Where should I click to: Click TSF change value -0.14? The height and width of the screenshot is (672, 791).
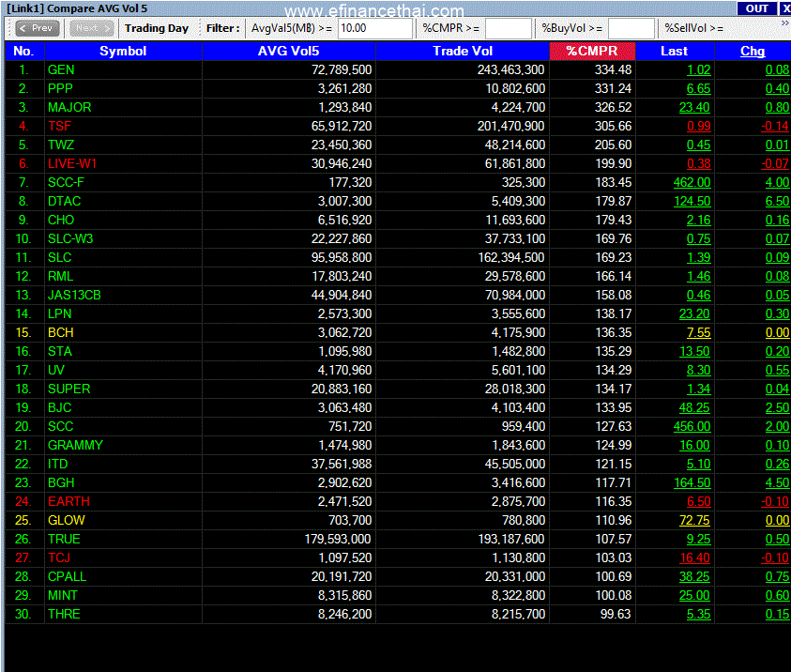point(775,126)
